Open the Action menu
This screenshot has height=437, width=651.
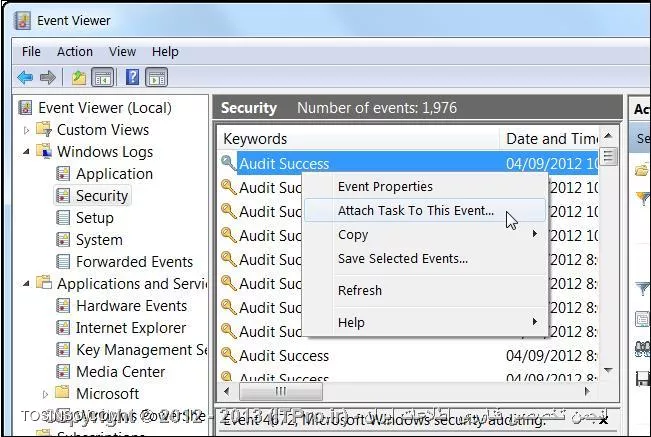(75, 51)
